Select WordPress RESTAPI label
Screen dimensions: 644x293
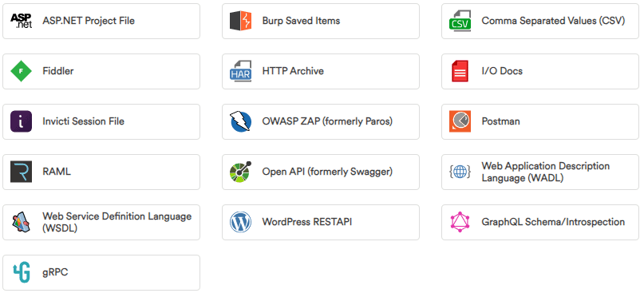(x=306, y=222)
